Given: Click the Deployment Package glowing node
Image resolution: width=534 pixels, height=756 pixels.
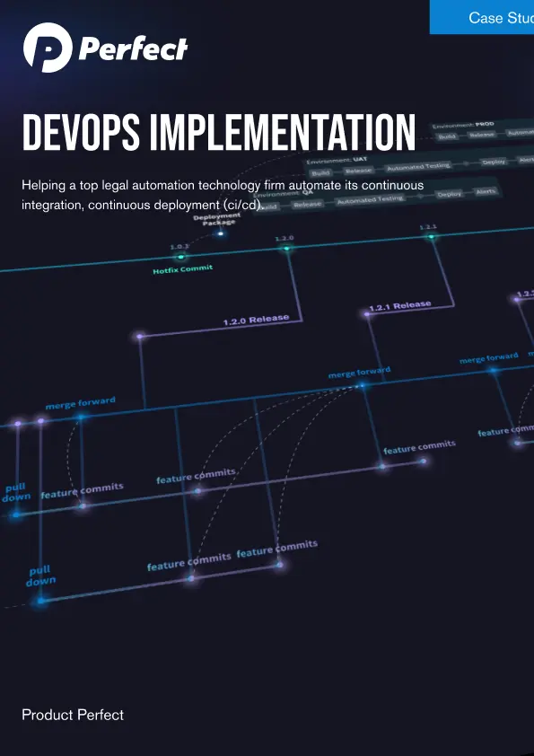Looking at the screenshot, I should [220, 233].
